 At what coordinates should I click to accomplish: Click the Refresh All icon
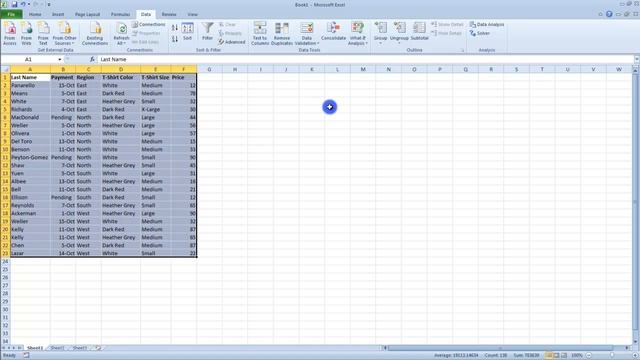121,29
